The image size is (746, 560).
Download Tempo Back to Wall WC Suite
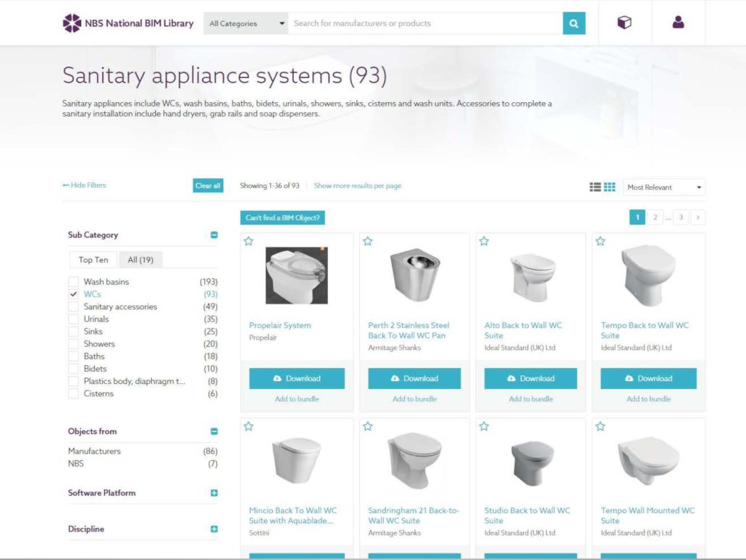[648, 378]
